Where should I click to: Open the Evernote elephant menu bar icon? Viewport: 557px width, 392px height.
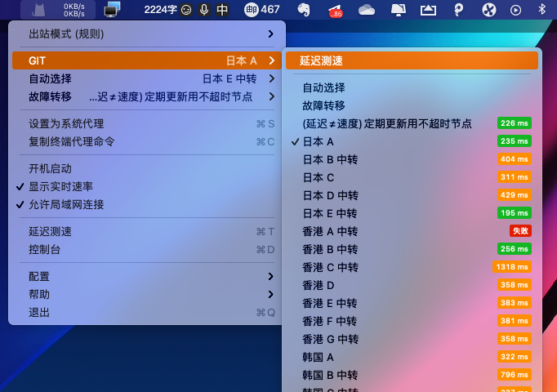pyautogui.click(x=304, y=10)
